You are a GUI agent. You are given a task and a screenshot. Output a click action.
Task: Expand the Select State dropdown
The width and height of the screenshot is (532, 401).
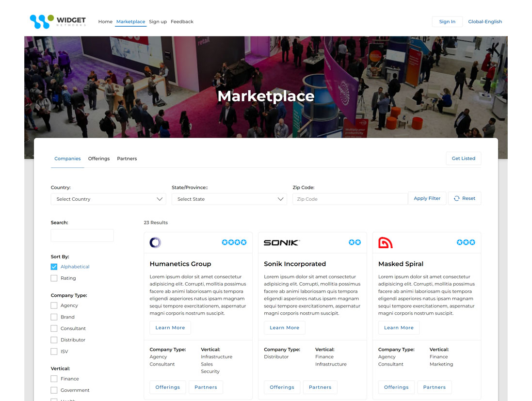[x=229, y=199]
